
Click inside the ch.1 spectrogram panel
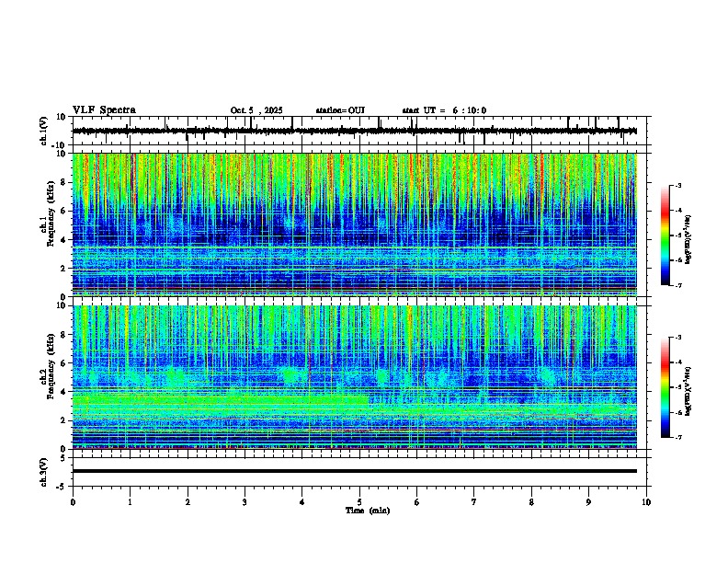(x=354, y=224)
